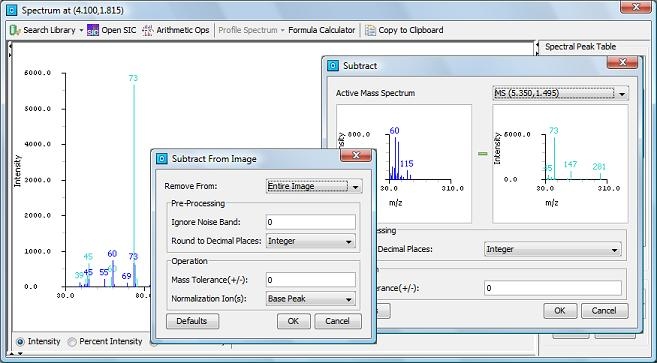This screenshot has width=657, height=363.
Task: Click the Ignore Noise Band field
Action: [310, 222]
